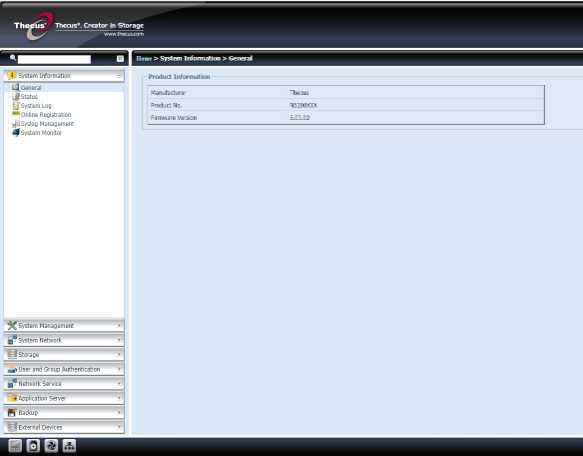This screenshot has height=456, width=583.
Task: Expand User and Group Authentication arrow
Action: (x=119, y=369)
